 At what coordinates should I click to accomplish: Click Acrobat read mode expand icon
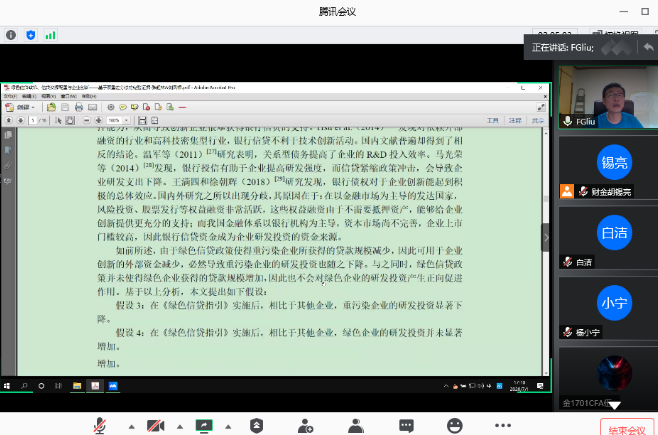tap(541, 107)
